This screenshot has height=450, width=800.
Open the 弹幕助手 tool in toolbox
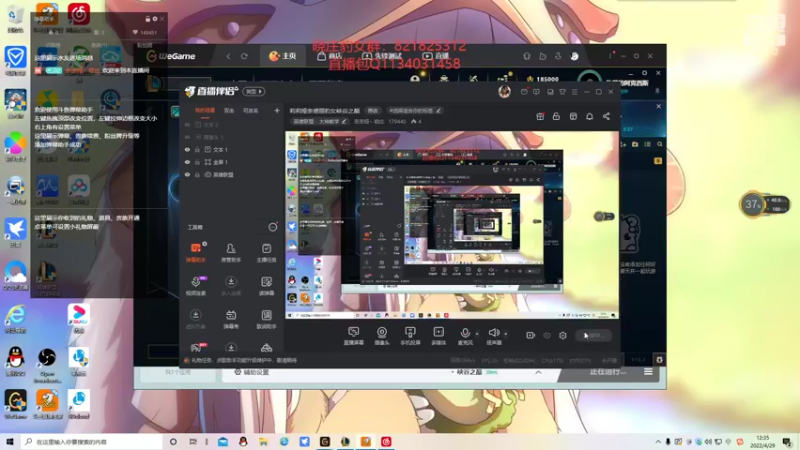(x=195, y=252)
